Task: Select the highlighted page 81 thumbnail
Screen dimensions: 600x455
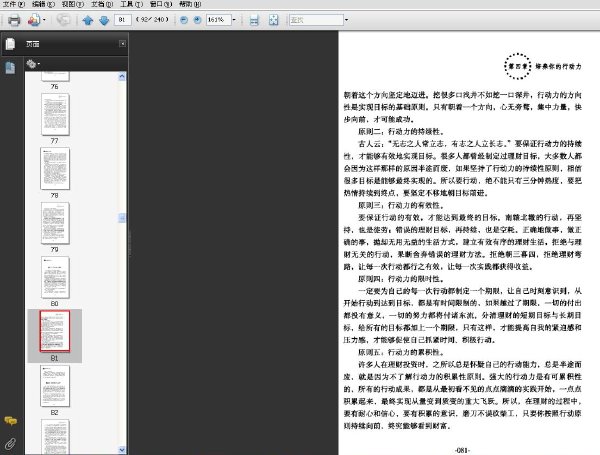Action: 55,331
